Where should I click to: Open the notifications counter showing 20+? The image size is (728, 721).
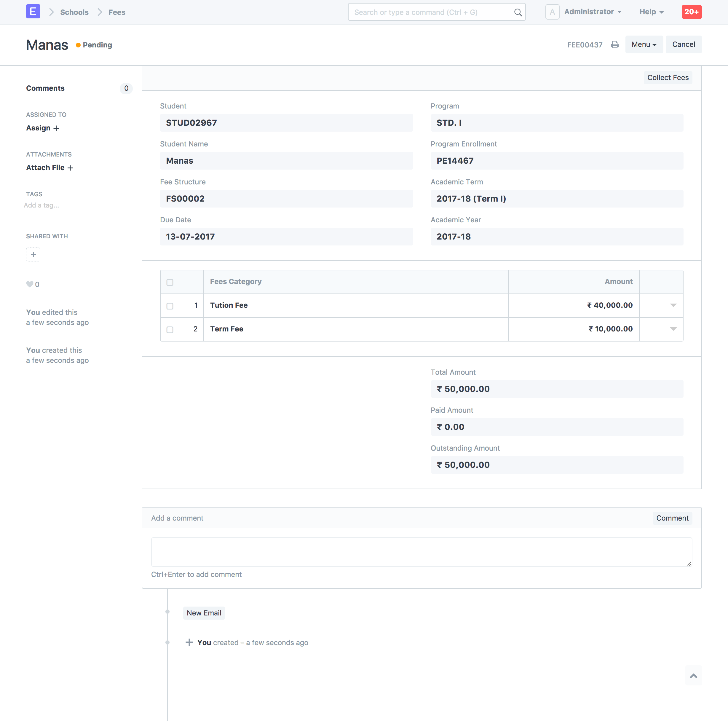(692, 12)
